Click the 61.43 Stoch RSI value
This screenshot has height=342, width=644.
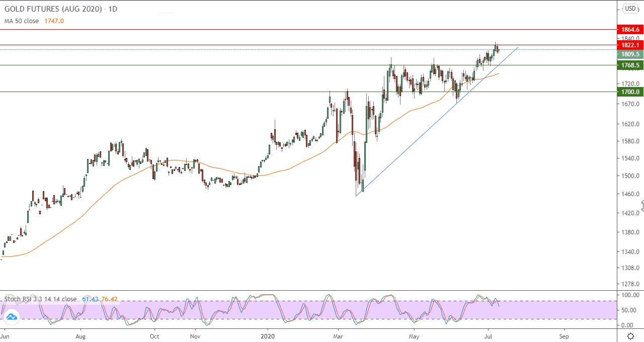pyautogui.click(x=90, y=299)
